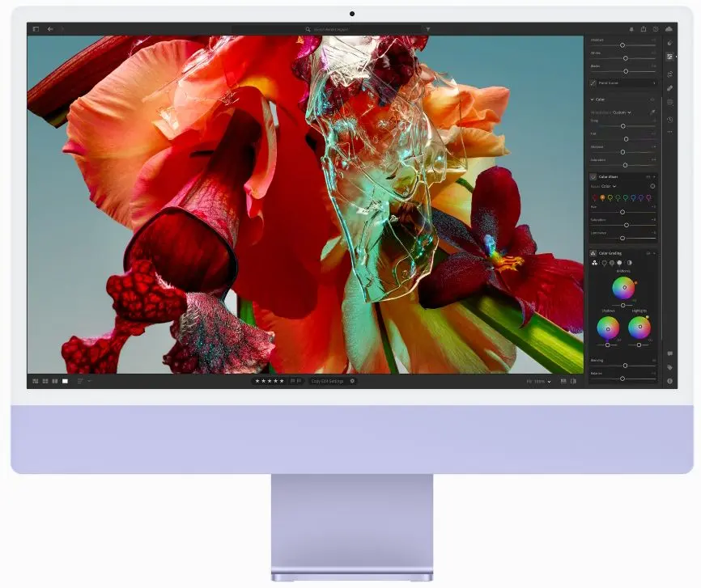701x588 pixels.
Task: Open the edit history clock icon
Action: 670,119
